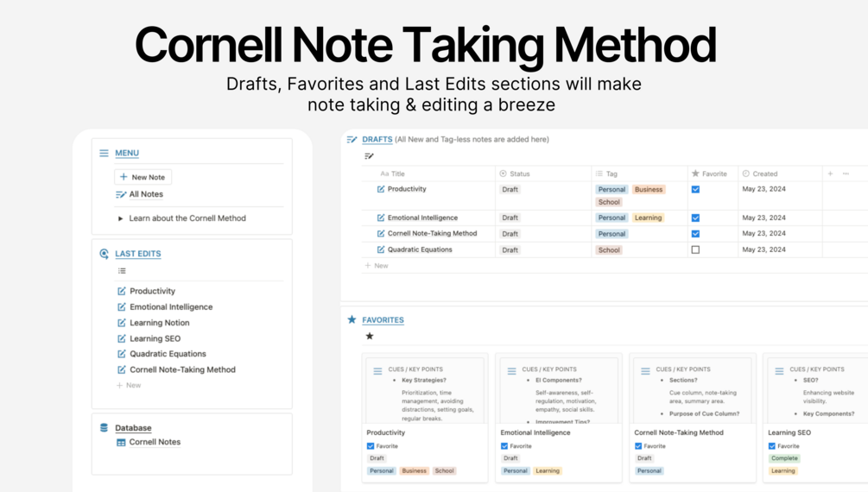The width and height of the screenshot is (868, 492).
Task: Toggle Favorite checkbox on Learning SEO card
Action: (771, 446)
